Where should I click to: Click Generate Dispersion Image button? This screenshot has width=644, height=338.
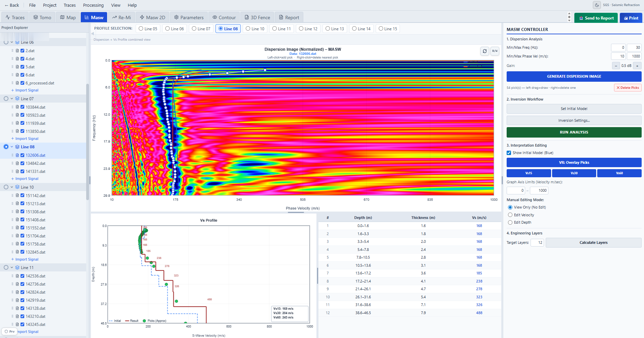574,77
